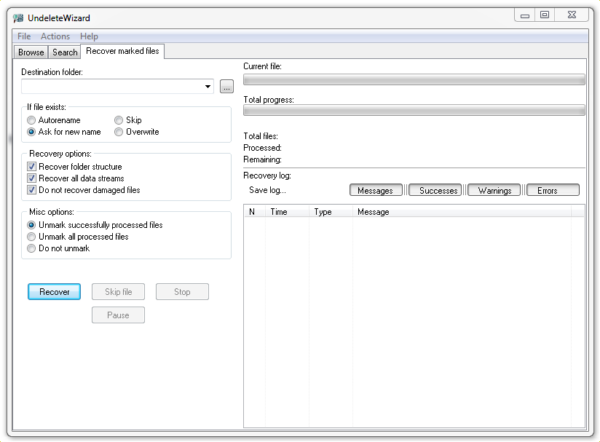This screenshot has height=442, width=600.
Task: Browse for destination folder with ellipsis button
Action: pos(227,86)
